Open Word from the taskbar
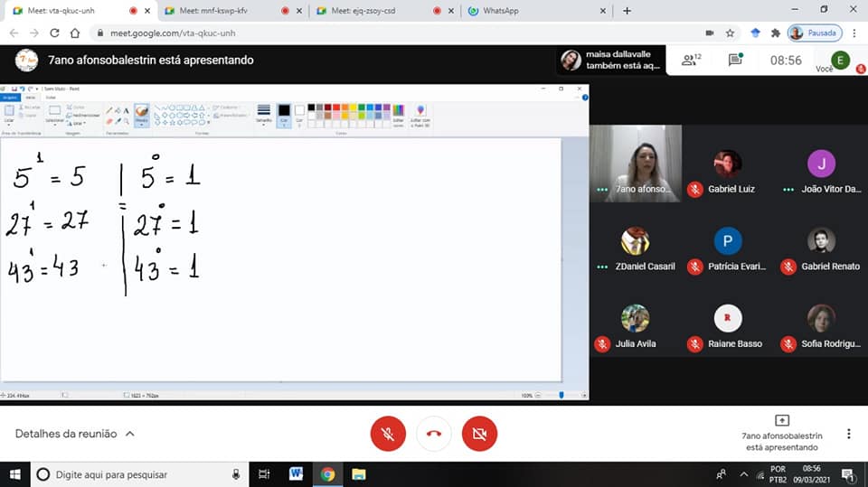The image size is (868, 487). pyautogui.click(x=296, y=474)
